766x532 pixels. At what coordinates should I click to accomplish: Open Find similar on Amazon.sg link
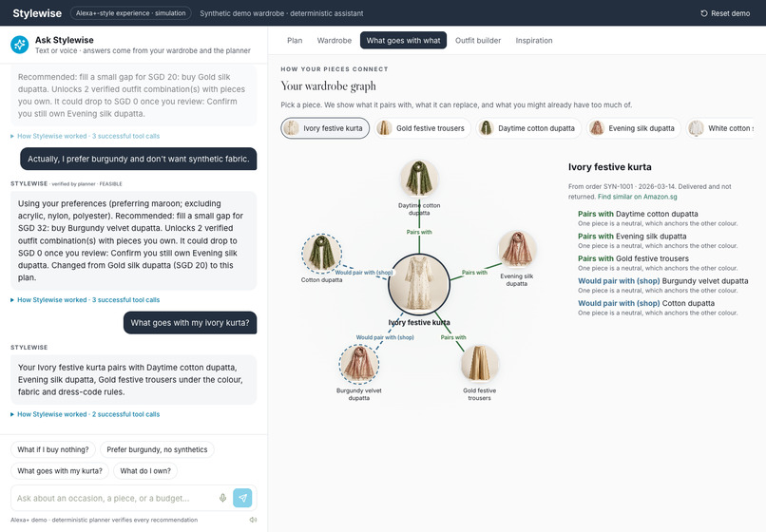[x=637, y=197]
